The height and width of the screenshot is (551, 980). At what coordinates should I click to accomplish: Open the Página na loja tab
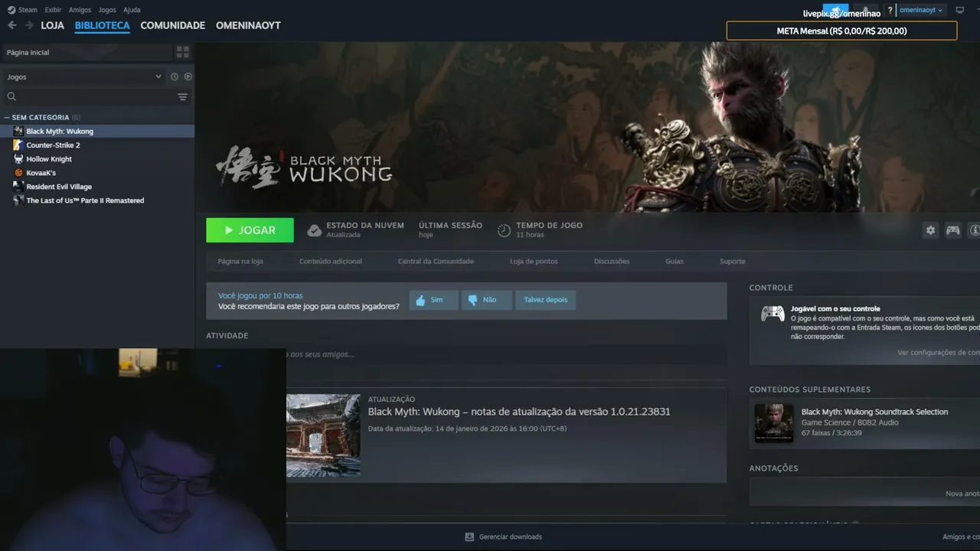click(x=240, y=261)
